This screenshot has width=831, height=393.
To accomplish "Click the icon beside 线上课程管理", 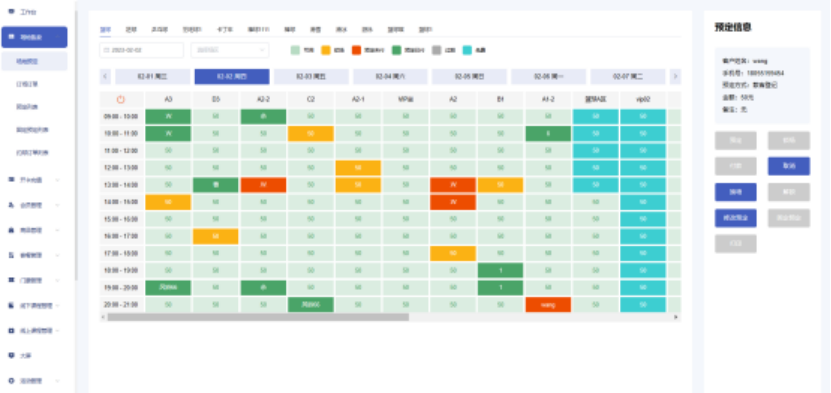I will click(x=12, y=331).
